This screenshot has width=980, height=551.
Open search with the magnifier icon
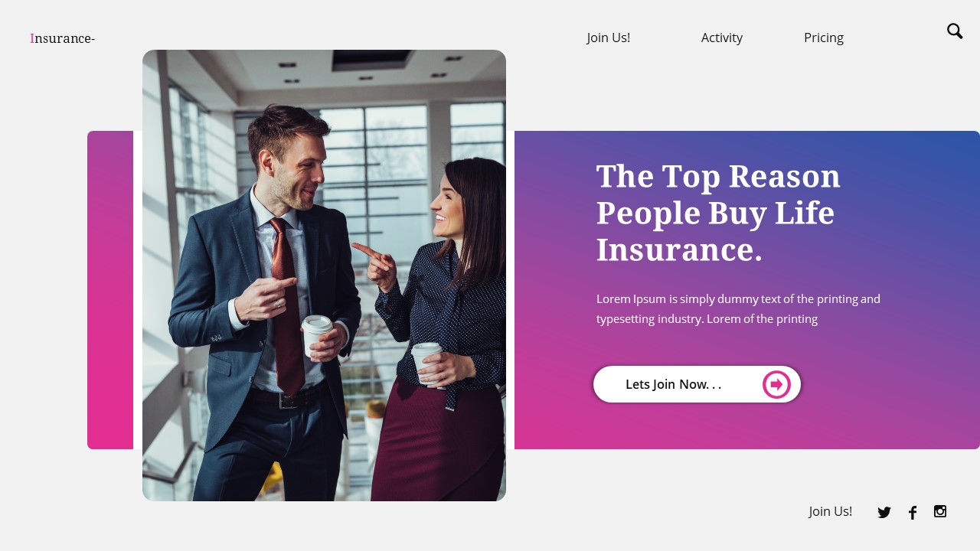[x=955, y=31]
